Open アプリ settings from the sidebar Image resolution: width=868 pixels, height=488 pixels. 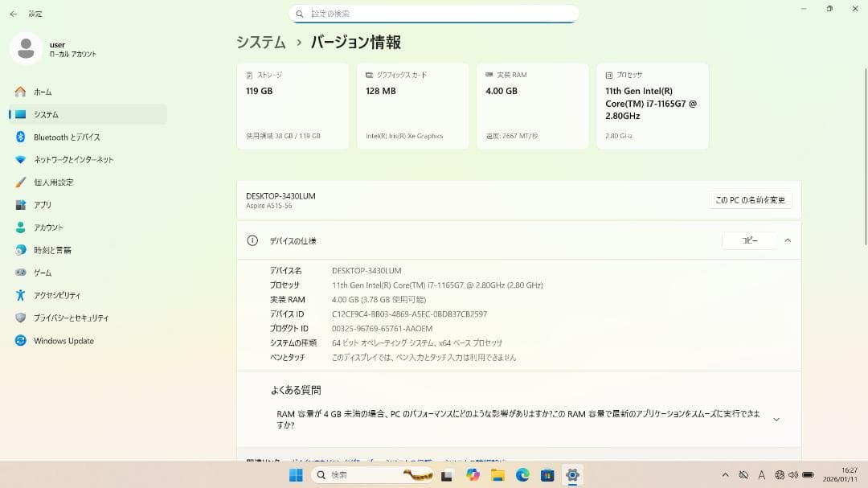click(x=48, y=204)
